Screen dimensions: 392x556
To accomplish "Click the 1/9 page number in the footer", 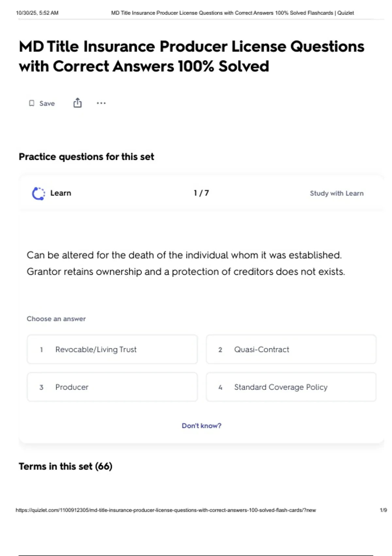I will click(x=383, y=510).
